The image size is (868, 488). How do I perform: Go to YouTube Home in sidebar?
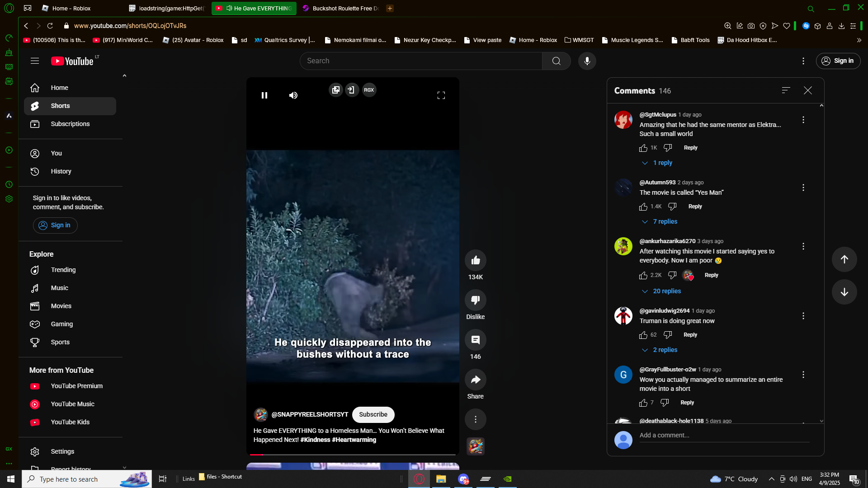coord(70,88)
